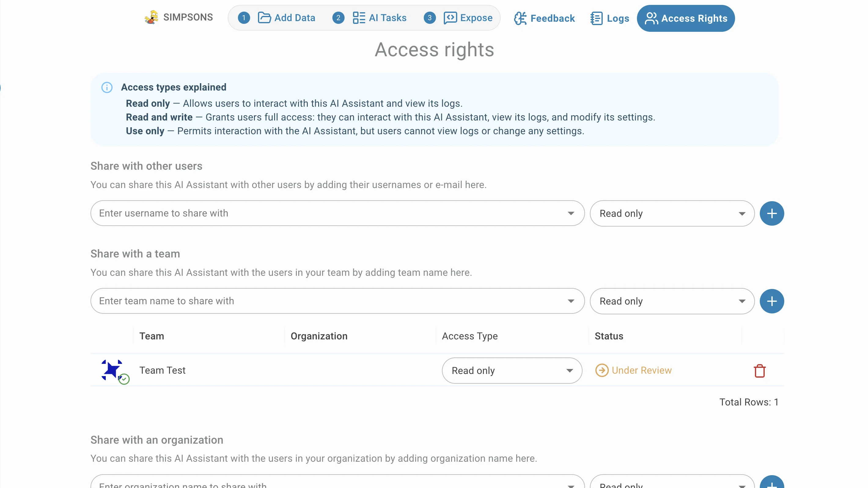Screen dimensions: 868x488
Task: Go to the Expose step
Action: 468,17
